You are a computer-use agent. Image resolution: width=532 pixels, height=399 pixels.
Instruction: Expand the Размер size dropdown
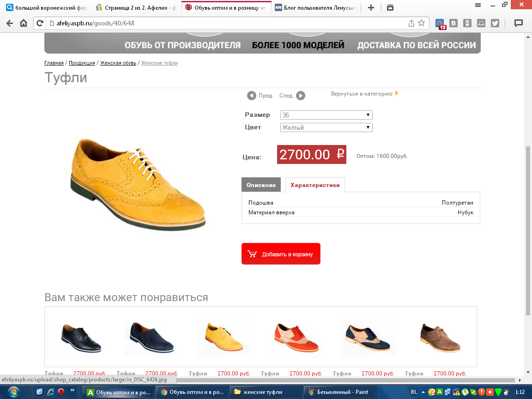coord(326,115)
